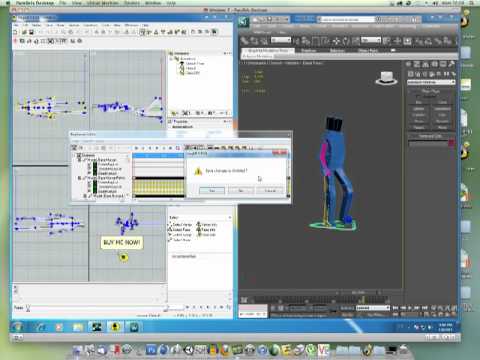Open Parallels Desktop menu in Mac menu bar
This screenshot has height=360, width=480.
[35, 3]
